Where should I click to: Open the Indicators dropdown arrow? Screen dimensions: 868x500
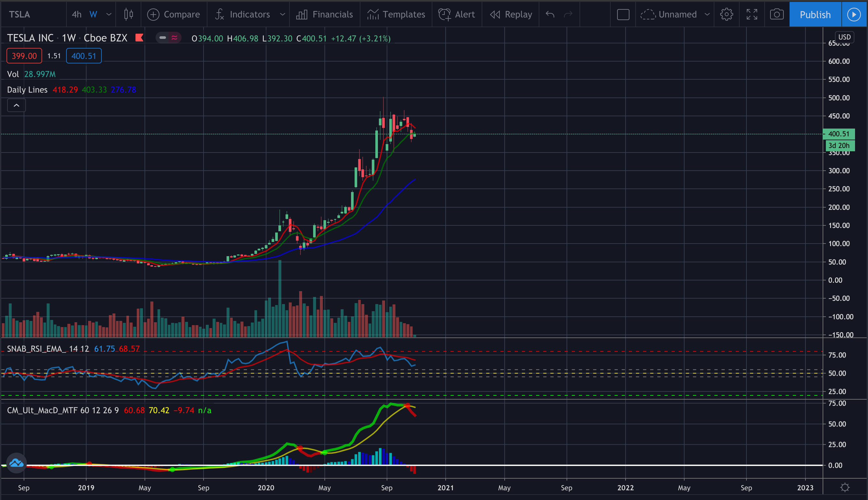(282, 15)
